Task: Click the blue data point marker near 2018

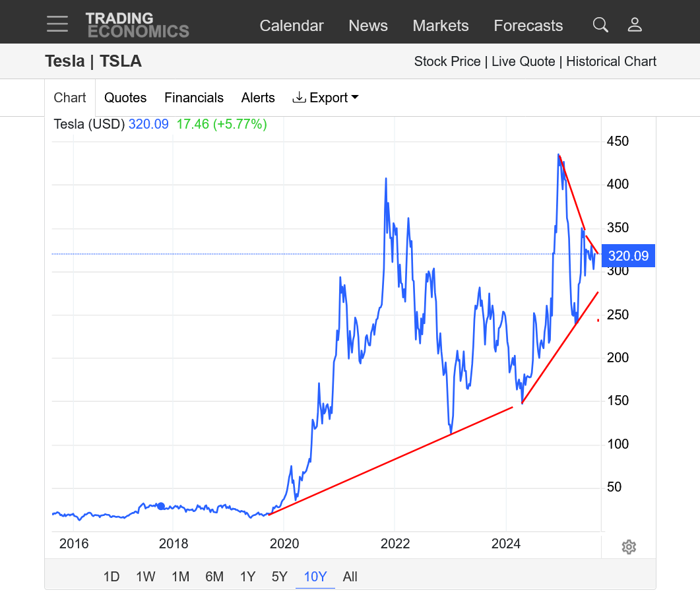Action: [x=161, y=506]
